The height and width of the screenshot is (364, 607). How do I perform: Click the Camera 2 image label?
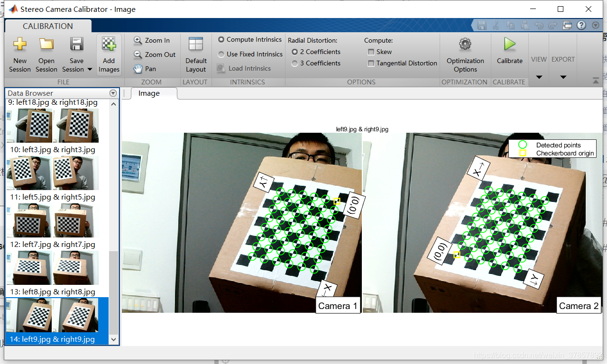pyautogui.click(x=579, y=306)
